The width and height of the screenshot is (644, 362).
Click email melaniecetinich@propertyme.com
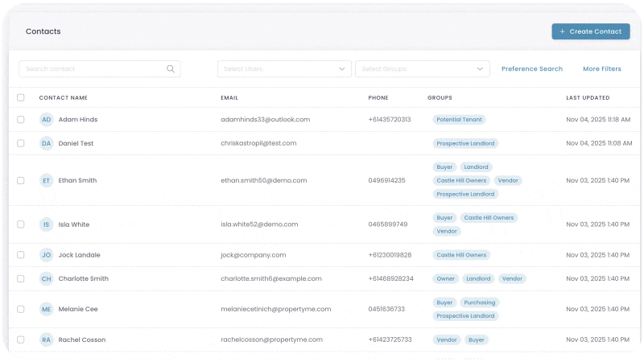275,309
